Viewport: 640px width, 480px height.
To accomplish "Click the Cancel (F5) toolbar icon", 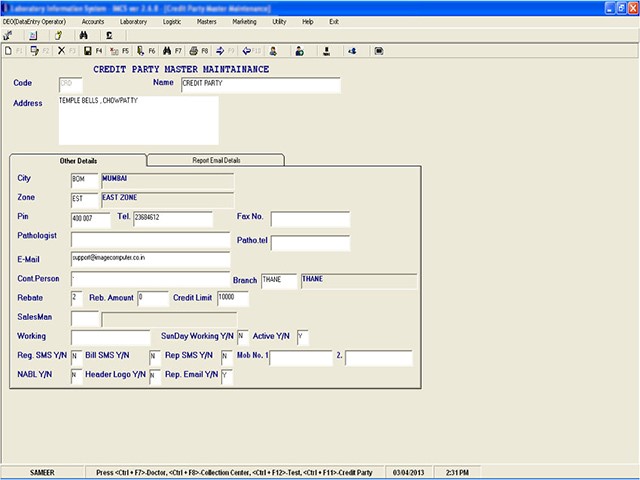I will coord(114,51).
